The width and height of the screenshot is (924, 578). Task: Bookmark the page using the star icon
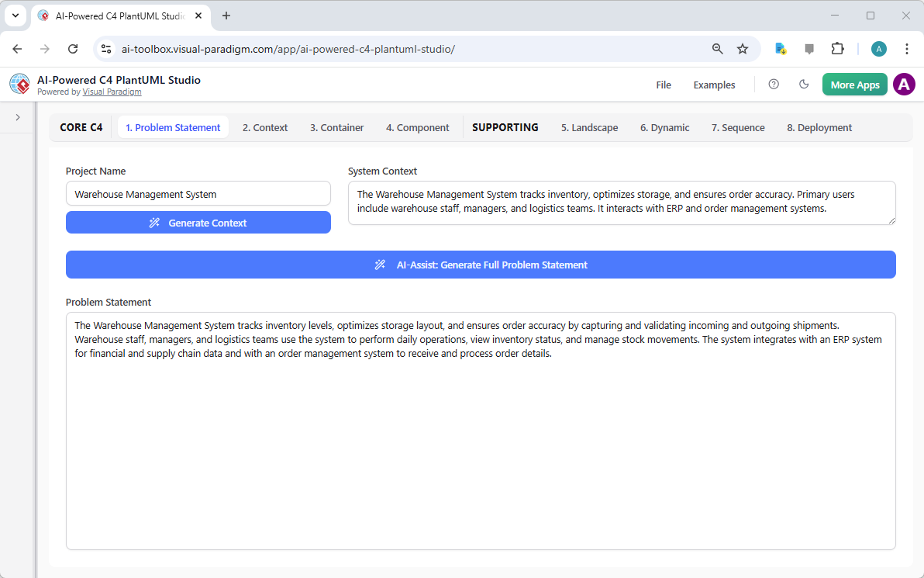(743, 48)
